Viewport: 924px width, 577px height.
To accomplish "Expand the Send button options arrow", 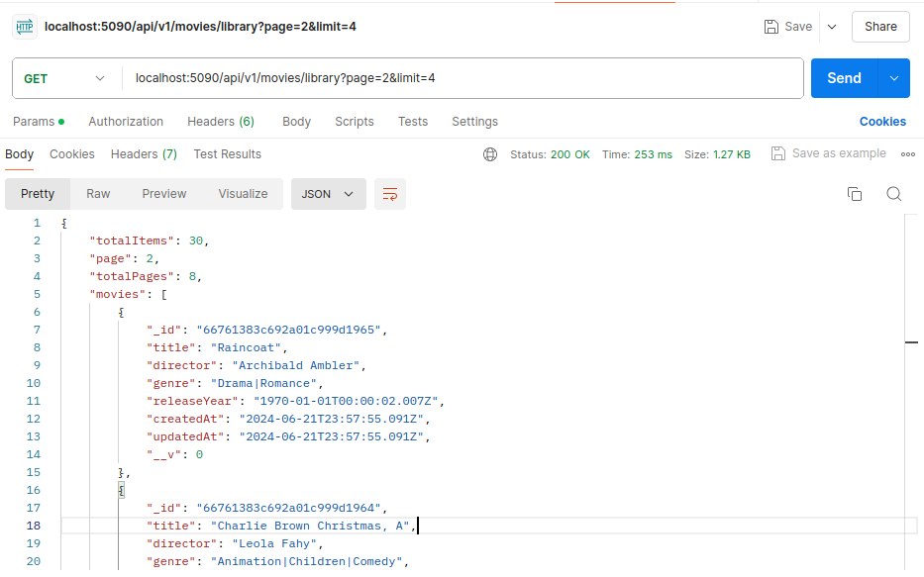I will pos(894,78).
